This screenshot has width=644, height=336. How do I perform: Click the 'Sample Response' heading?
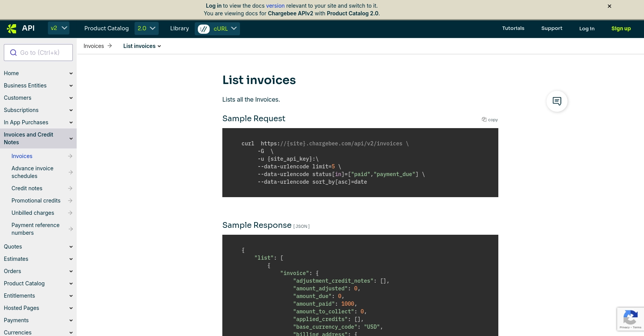tap(257, 225)
